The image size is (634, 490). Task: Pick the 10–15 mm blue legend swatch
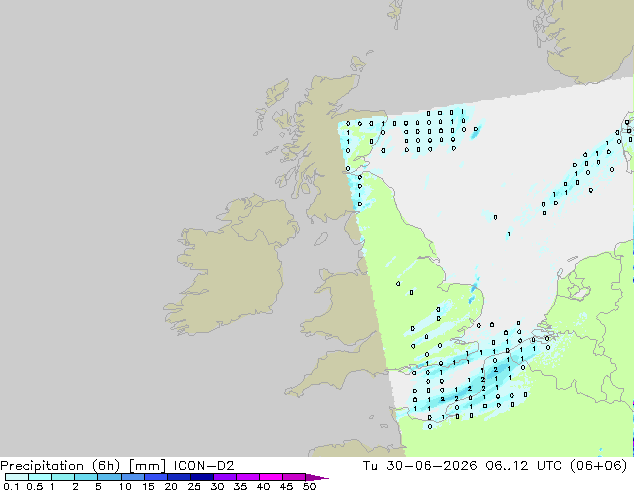(x=132, y=477)
